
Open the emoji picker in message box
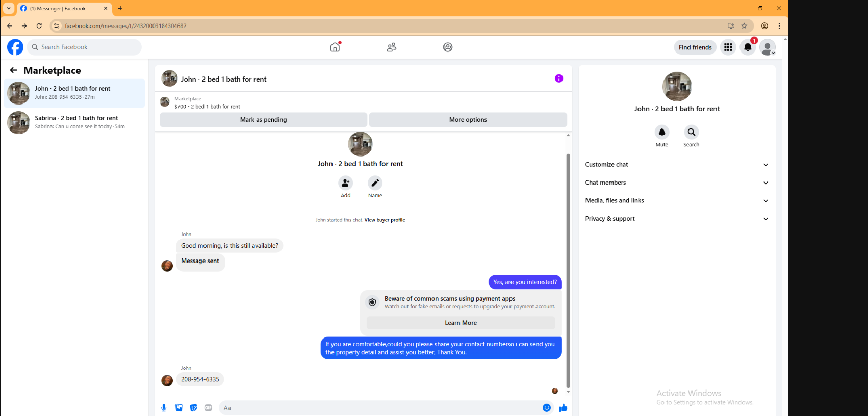click(547, 408)
